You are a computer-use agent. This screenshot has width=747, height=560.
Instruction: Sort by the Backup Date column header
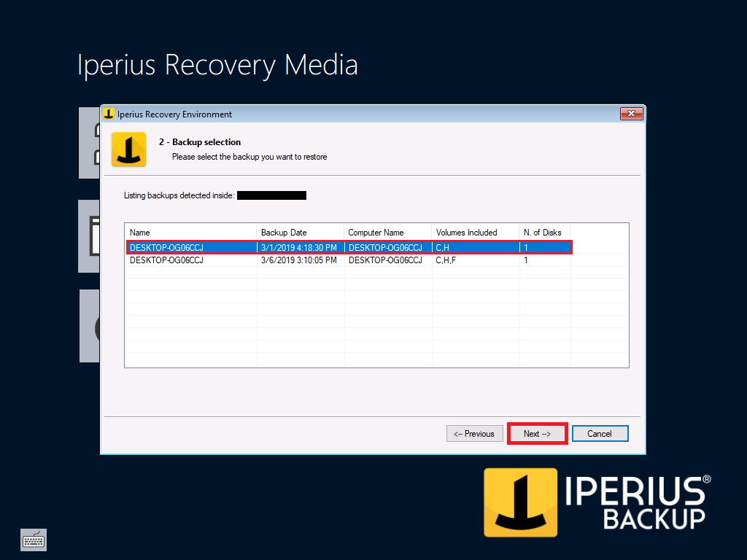(x=300, y=233)
